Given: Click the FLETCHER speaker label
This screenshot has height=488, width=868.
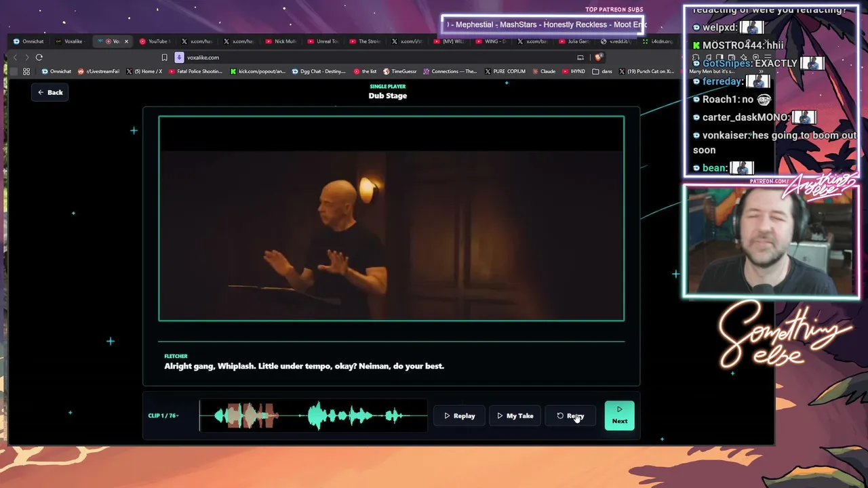Looking at the screenshot, I should [x=176, y=356].
